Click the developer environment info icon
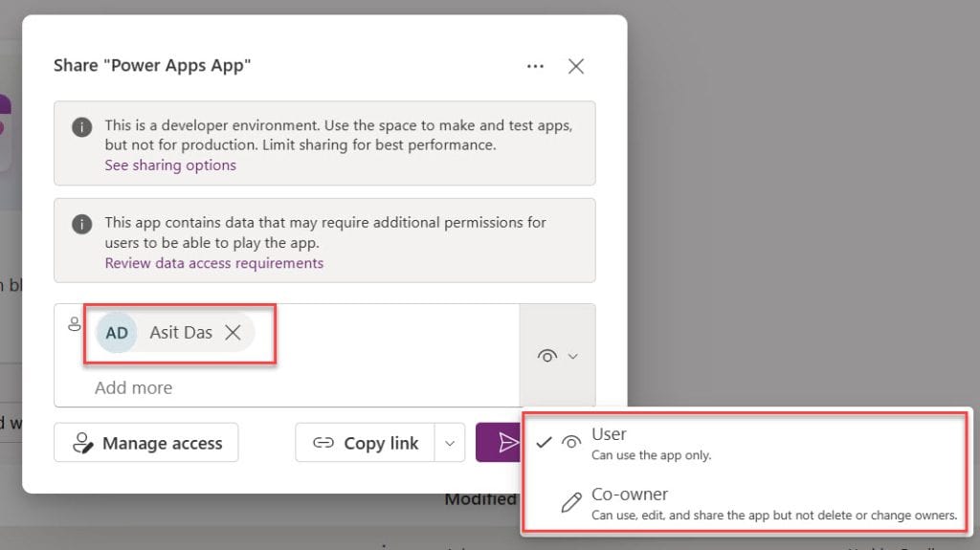Viewport: 980px width, 550px height. [82, 127]
